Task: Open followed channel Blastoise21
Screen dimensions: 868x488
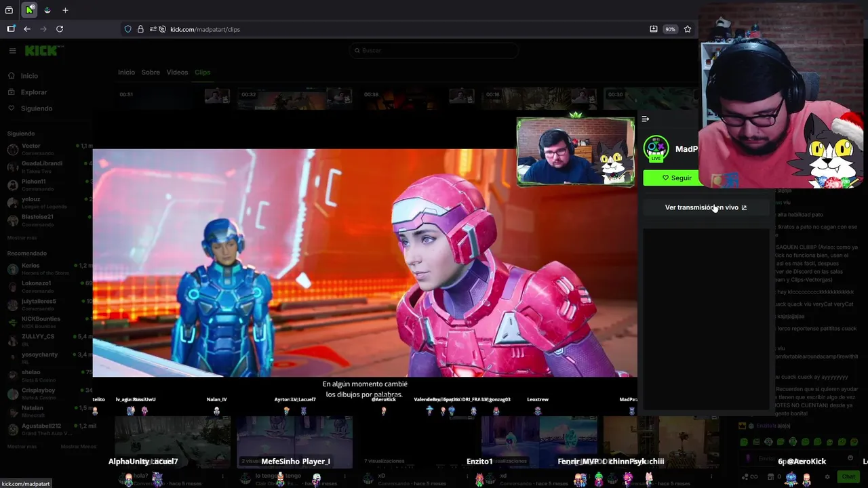Action: [x=49, y=220]
